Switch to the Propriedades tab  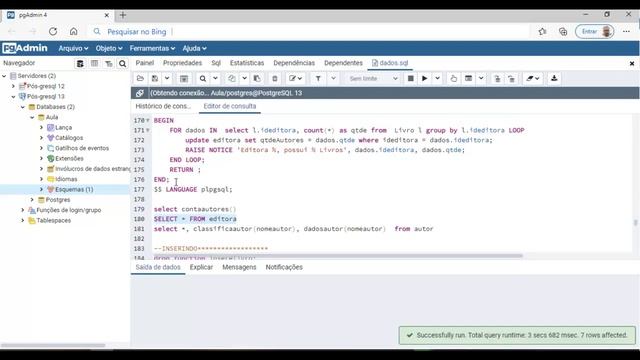pos(182,63)
